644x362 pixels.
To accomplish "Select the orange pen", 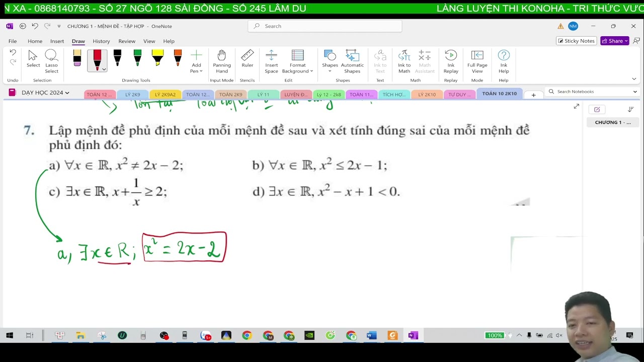I will [178, 58].
